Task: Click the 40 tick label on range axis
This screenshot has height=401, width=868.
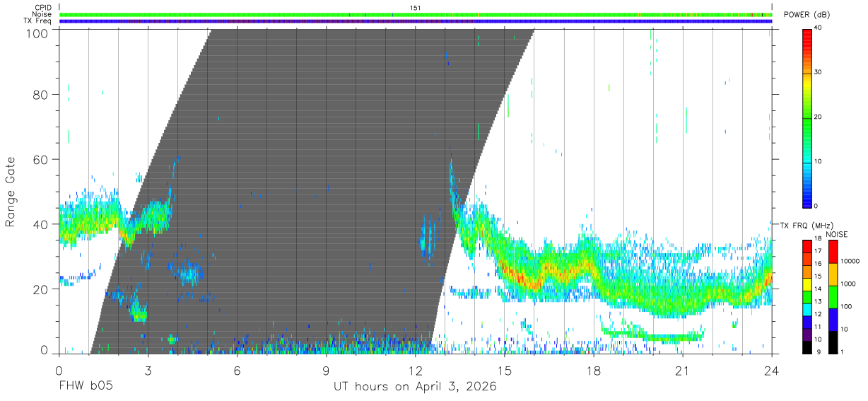Action: (40, 224)
